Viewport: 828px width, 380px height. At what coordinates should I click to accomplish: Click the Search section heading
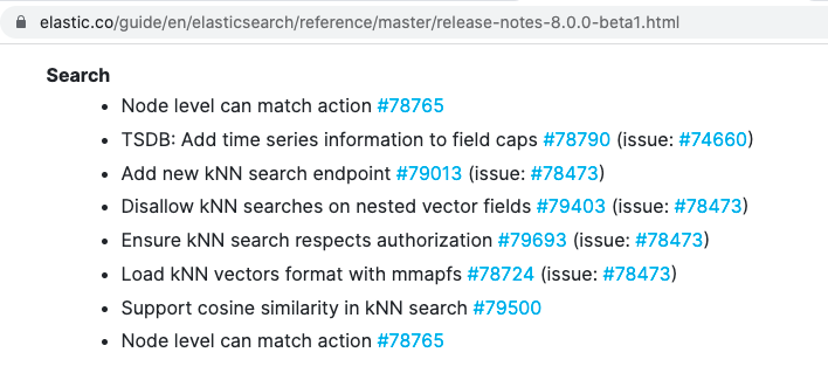[x=78, y=75]
